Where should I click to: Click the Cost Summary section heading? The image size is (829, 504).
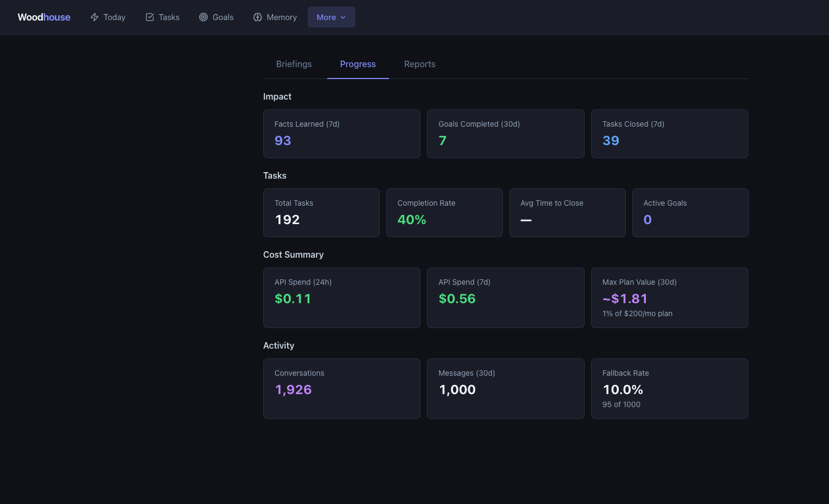(293, 254)
